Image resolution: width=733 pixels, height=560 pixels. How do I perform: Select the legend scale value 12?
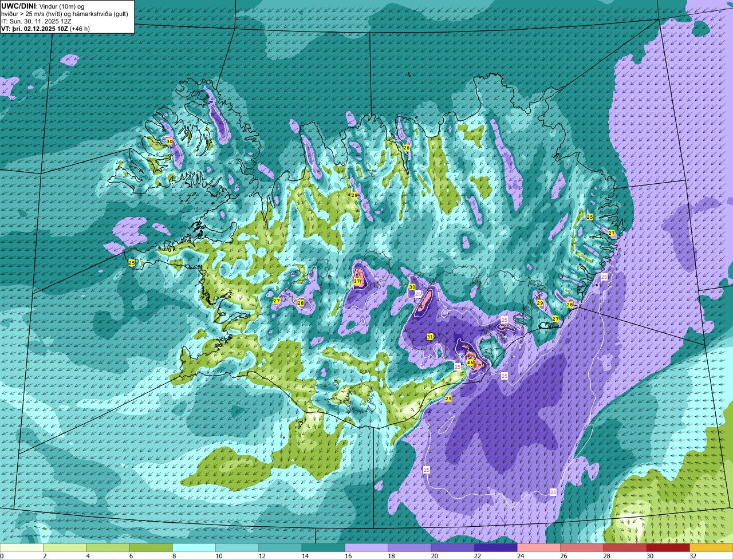262,556
